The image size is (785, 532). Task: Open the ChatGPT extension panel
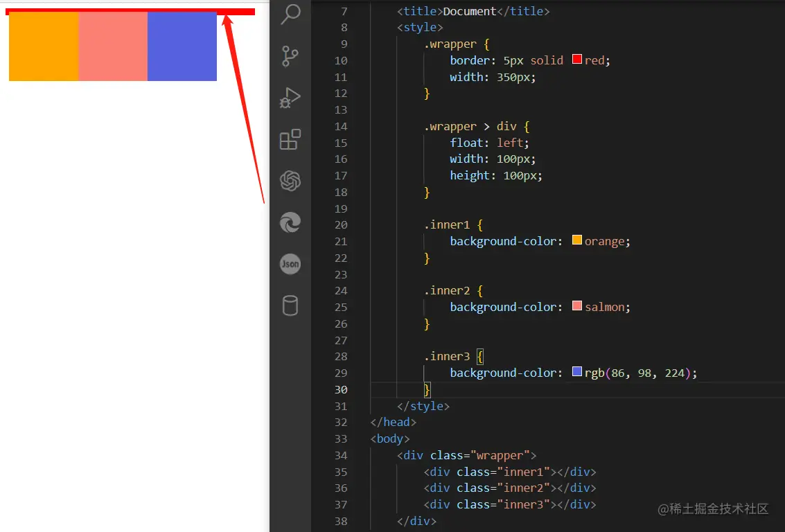290,181
